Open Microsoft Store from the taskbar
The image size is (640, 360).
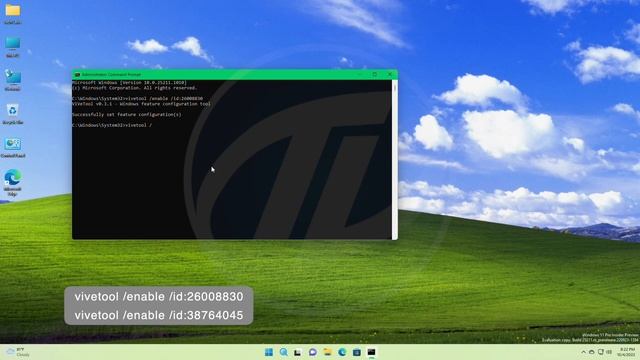pyautogui.click(x=357, y=352)
